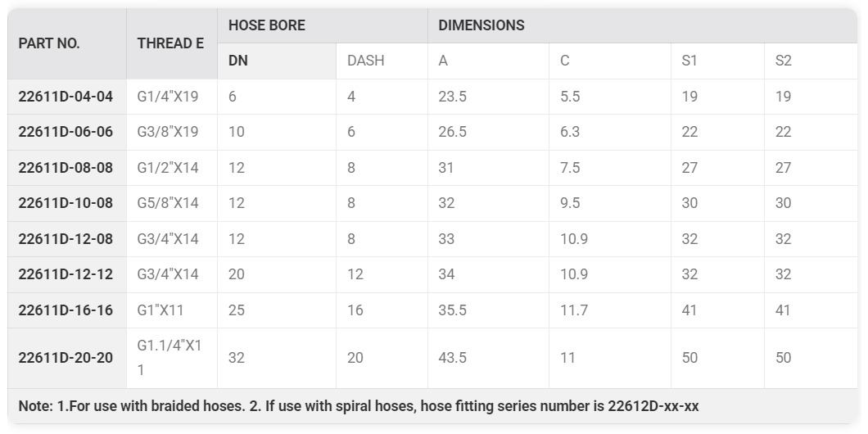This screenshot has width=868, height=434.
Task: Select part number 22611D-06-06
Action: [x=66, y=133]
